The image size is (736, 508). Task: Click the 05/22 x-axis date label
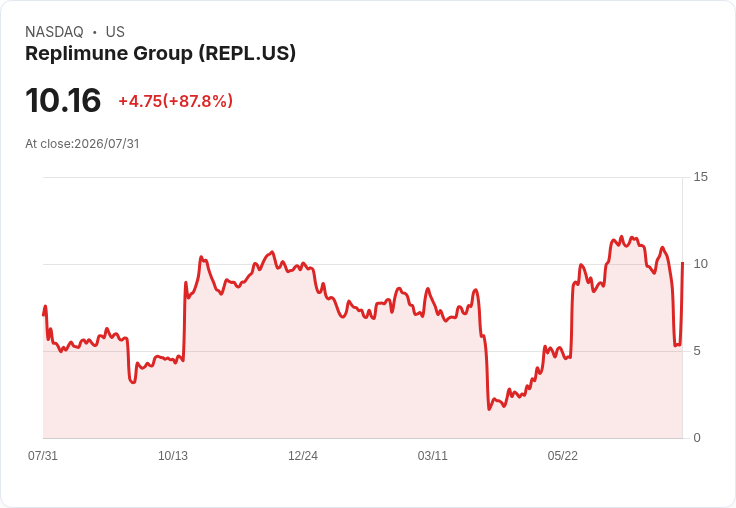click(x=562, y=455)
